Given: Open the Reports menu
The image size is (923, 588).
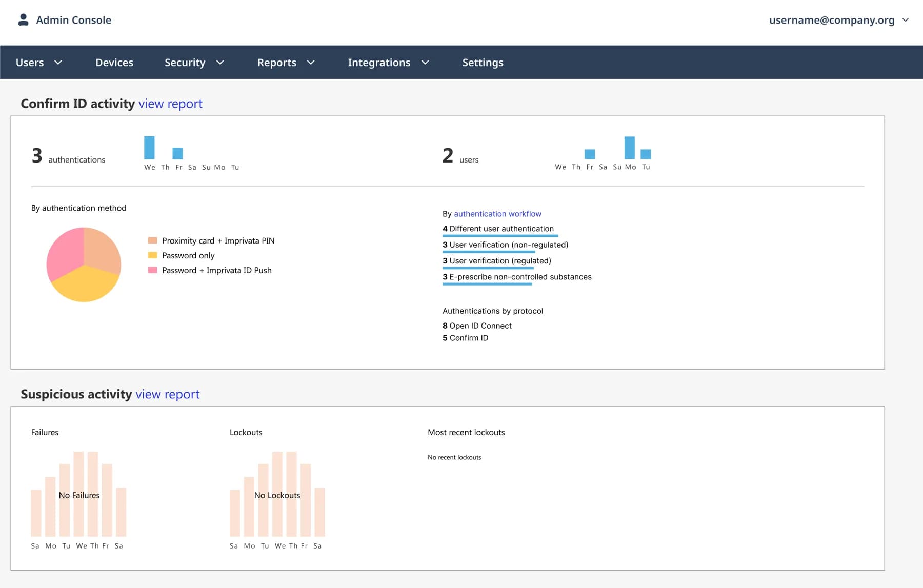Looking at the screenshot, I should click(277, 63).
